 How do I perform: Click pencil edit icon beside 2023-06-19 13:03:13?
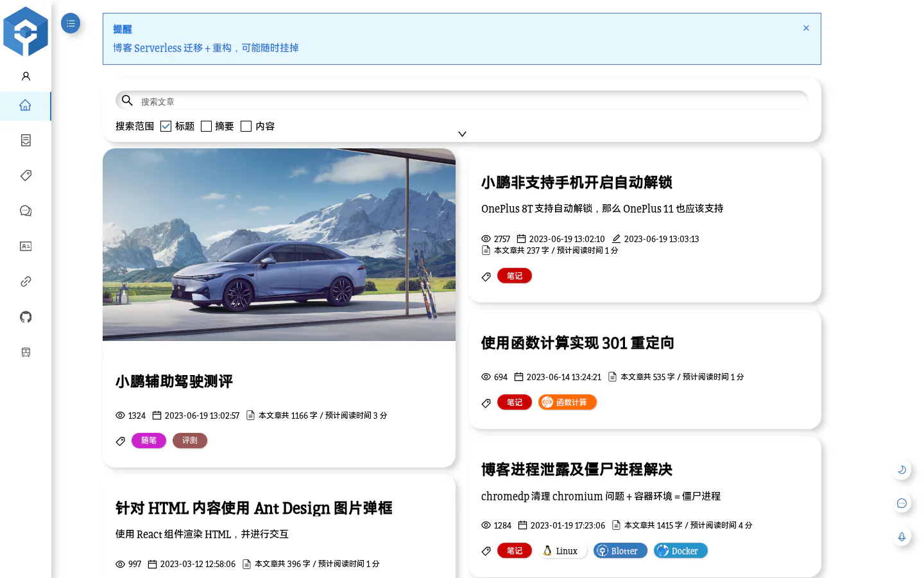coord(616,238)
